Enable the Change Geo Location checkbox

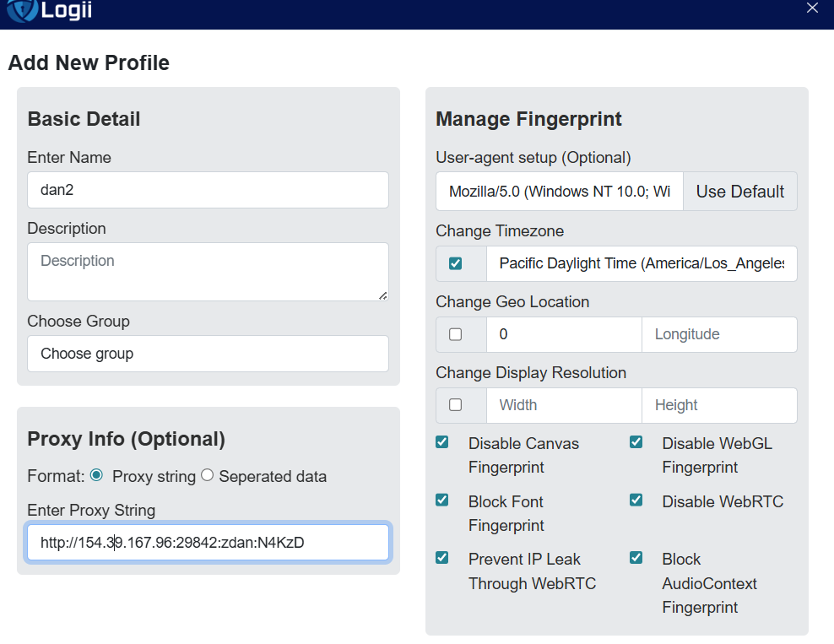pyautogui.click(x=456, y=334)
